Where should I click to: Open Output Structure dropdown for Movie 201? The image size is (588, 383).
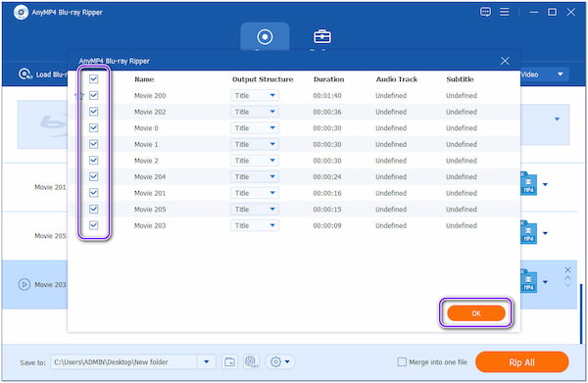point(254,193)
